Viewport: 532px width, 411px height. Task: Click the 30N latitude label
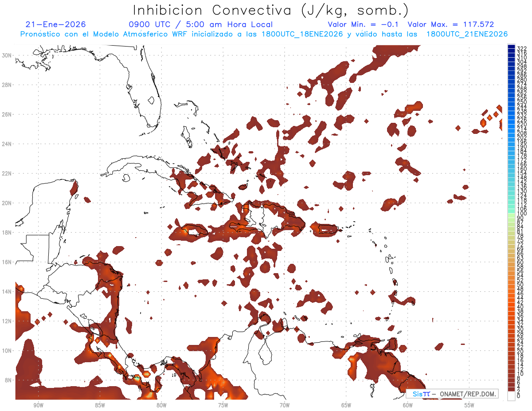tap(7, 55)
